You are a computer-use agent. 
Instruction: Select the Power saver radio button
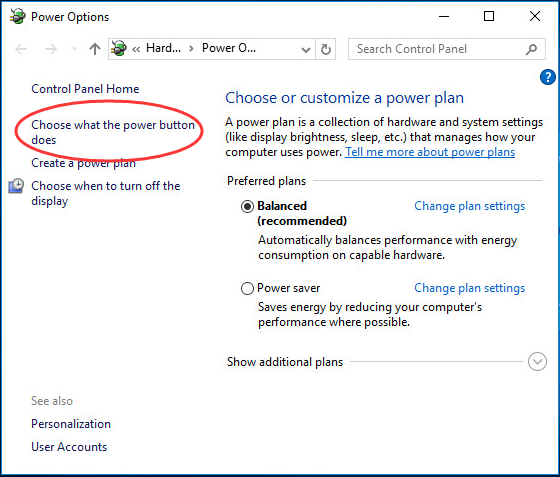pos(247,288)
